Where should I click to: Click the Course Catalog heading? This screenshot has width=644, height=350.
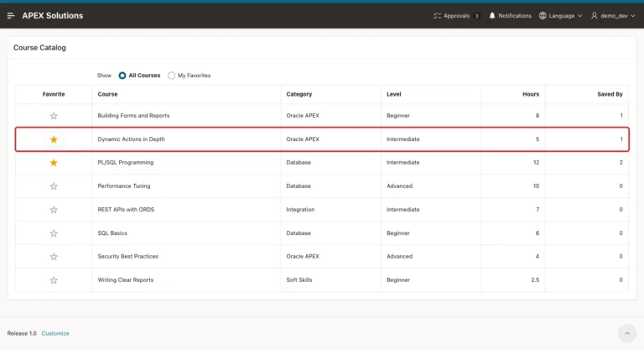(x=39, y=48)
